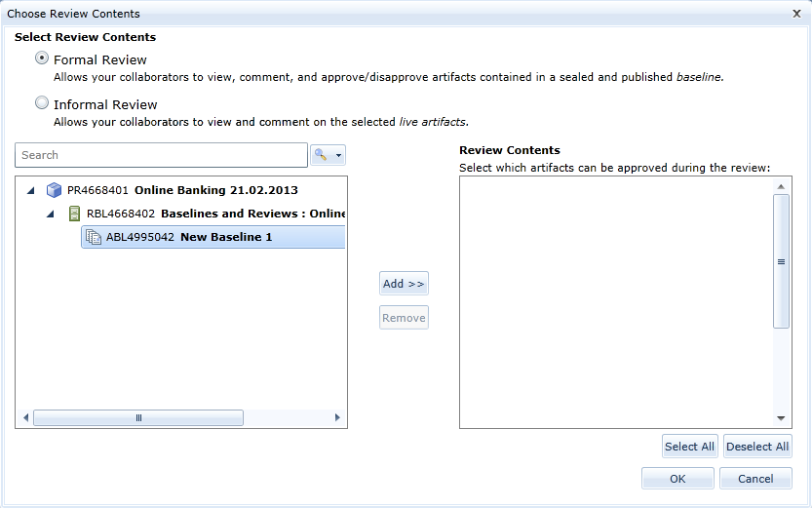Collapse the Online Banking project node

[30, 190]
